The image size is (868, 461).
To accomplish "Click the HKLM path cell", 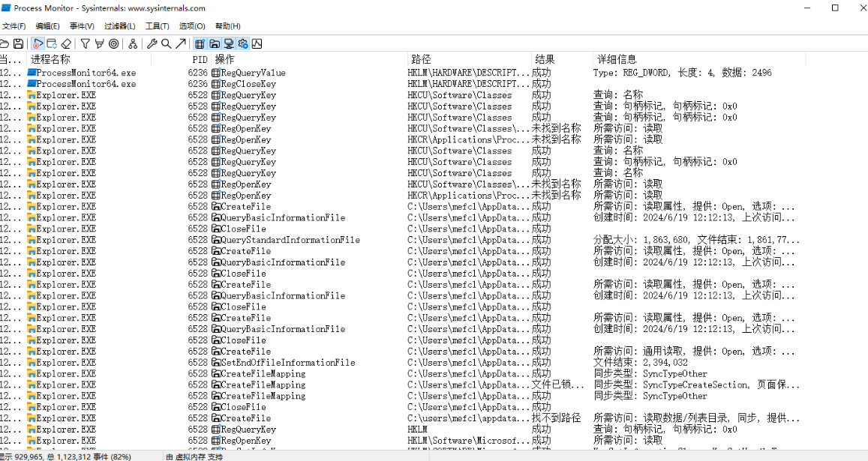I will pyautogui.click(x=417, y=429).
